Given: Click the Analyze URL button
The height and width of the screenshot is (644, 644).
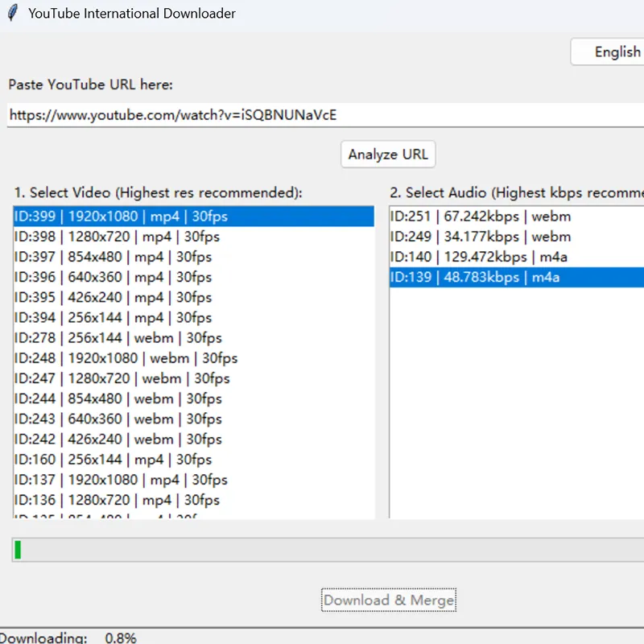Looking at the screenshot, I should [x=388, y=155].
